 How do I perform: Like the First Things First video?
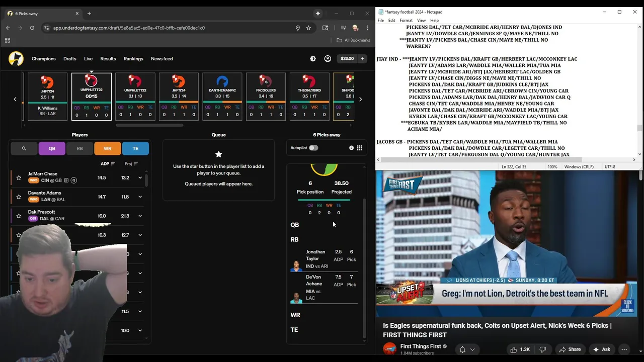pos(520,349)
